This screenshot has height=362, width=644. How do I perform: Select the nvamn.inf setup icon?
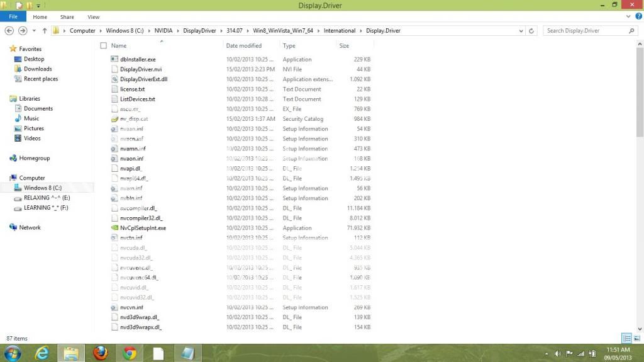pos(114,149)
